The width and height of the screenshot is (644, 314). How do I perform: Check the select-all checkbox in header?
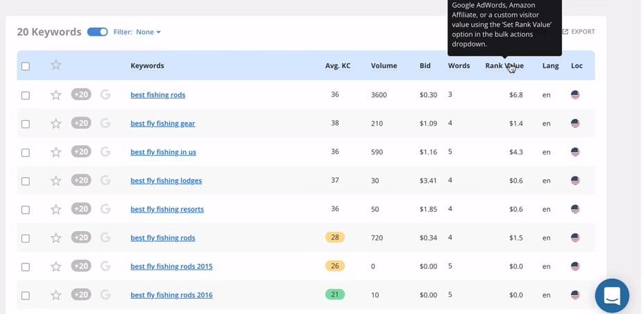(26, 66)
